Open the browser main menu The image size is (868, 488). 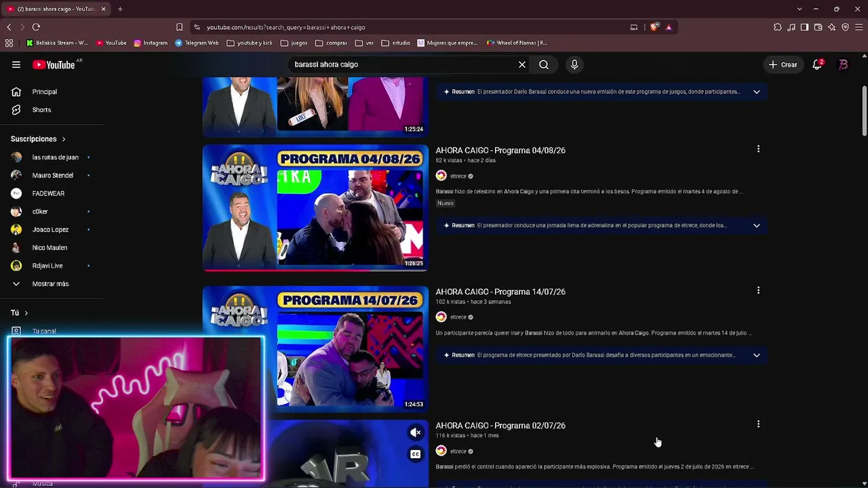859,27
